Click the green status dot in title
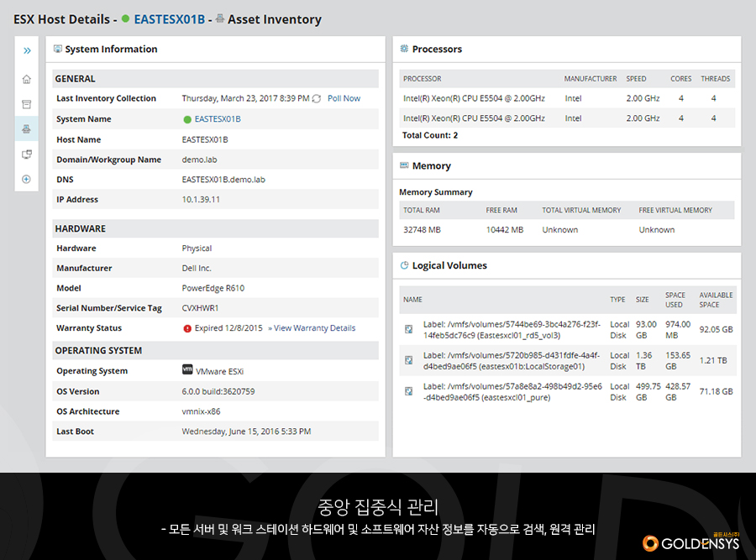756x560 pixels. tap(126, 18)
